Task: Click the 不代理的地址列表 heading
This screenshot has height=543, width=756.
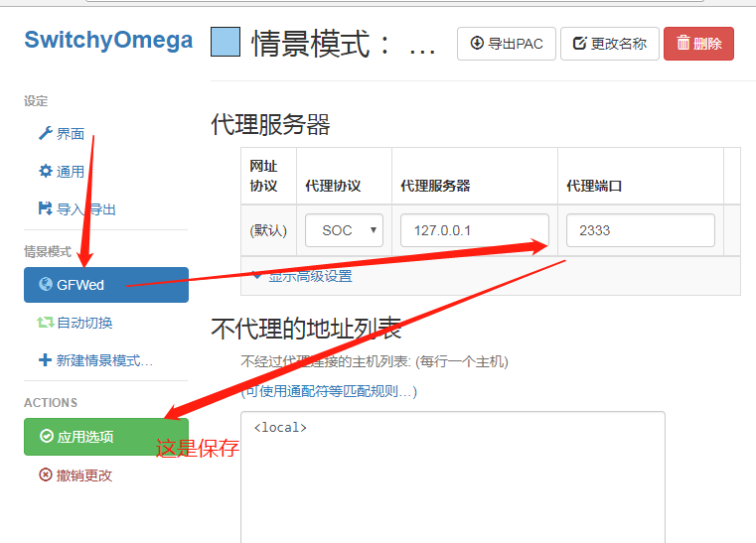Action: [x=306, y=330]
